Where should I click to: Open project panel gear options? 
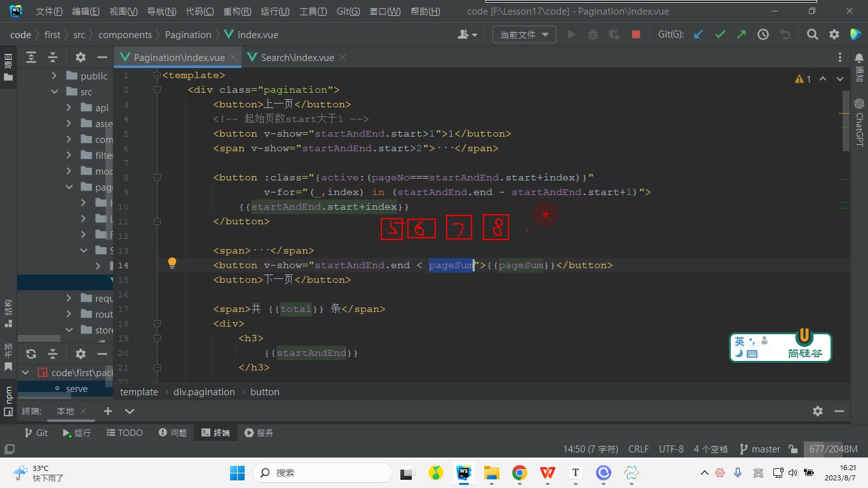(81, 57)
